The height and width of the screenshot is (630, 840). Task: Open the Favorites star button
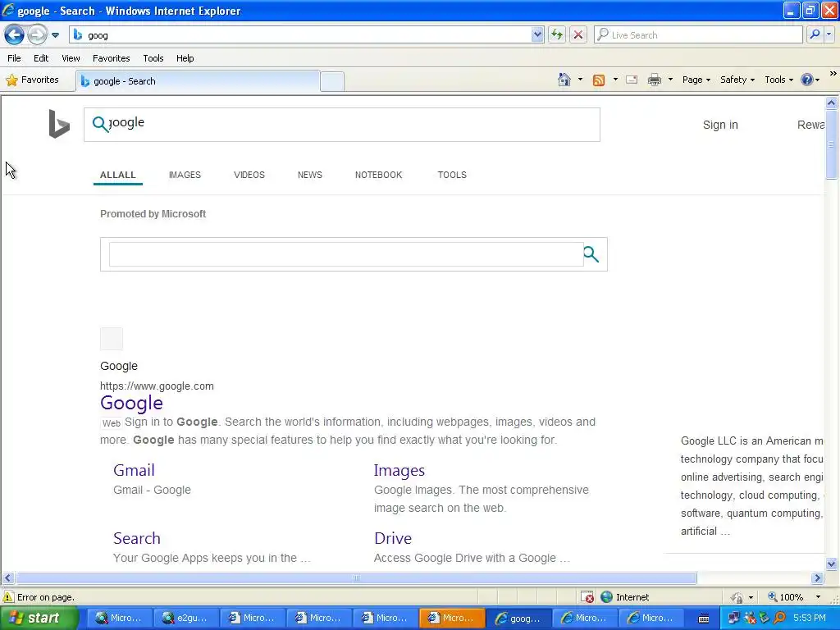(x=32, y=80)
